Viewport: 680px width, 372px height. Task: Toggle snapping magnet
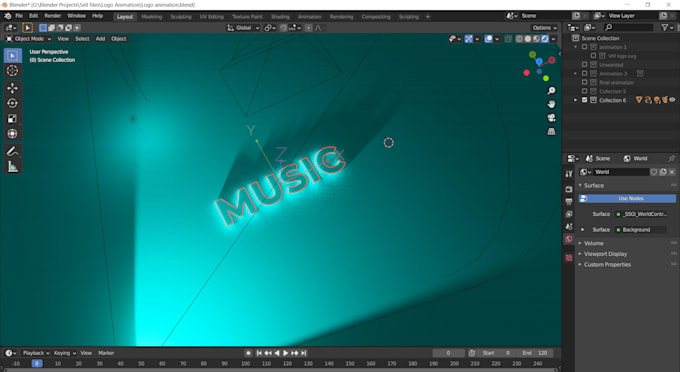click(283, 28)
